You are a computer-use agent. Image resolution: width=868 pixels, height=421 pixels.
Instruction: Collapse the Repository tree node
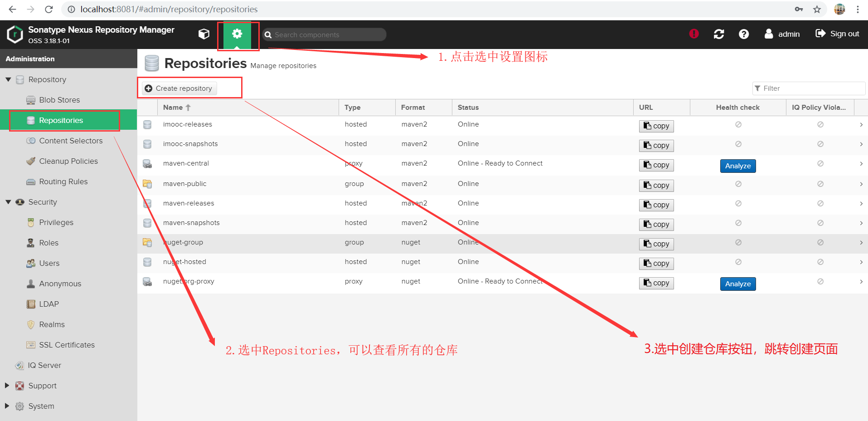pyautogui.click(x=8, y=79)
